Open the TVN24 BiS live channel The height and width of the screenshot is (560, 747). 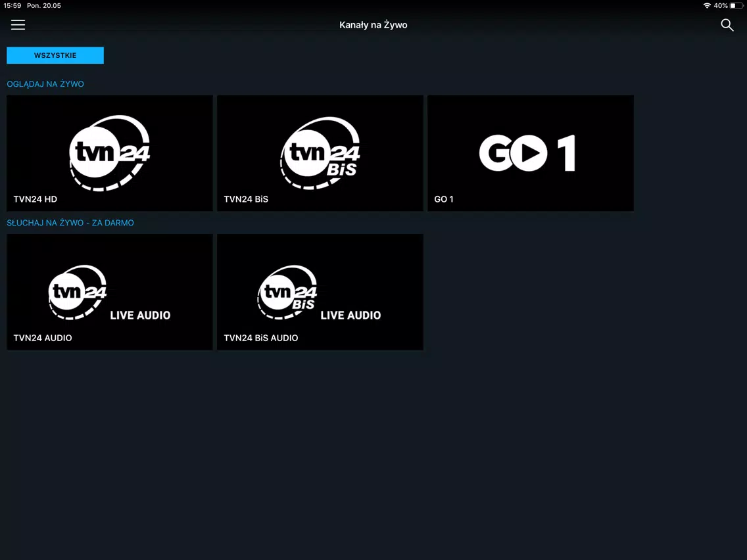(x=320, y=153)
